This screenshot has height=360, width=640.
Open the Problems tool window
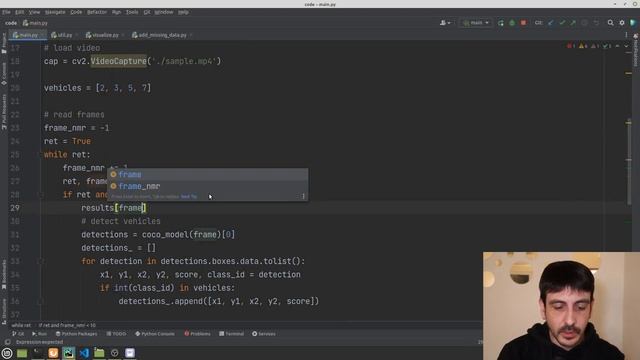pos(197,334)
